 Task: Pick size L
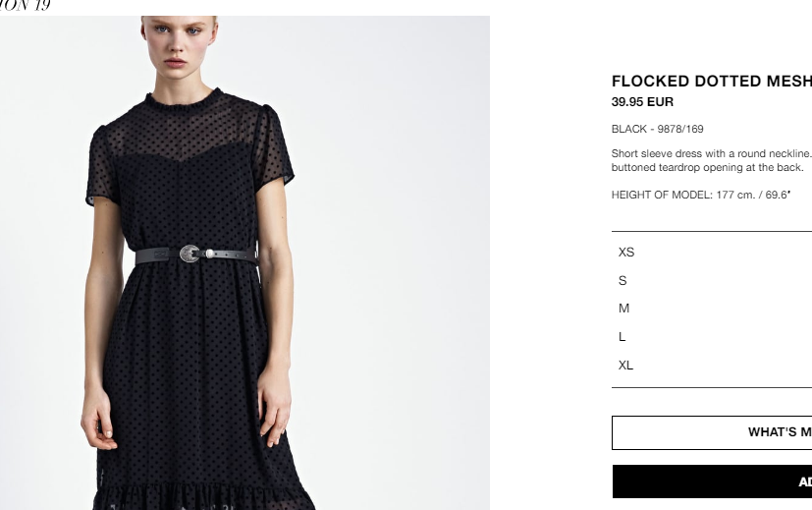pyautogui.click(x=712, y=337)
